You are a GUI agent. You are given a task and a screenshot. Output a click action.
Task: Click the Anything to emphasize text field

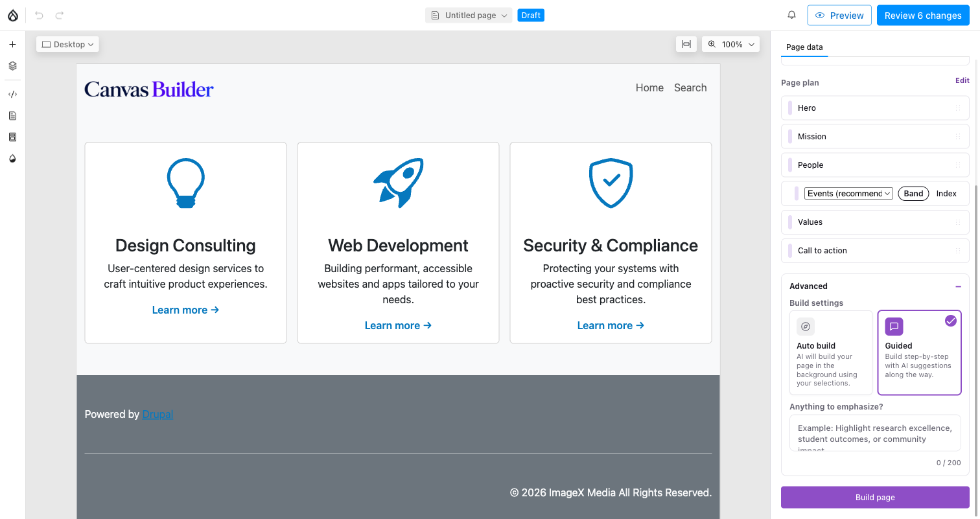[x=875, y=433]
